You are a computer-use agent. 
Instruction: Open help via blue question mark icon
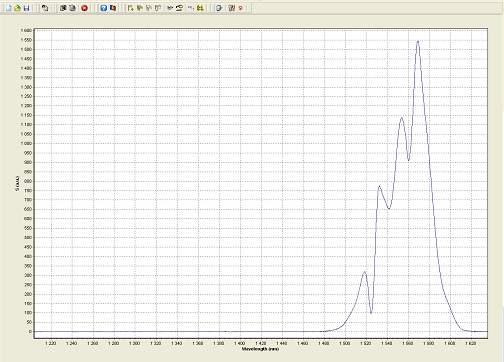coord(104,8)
